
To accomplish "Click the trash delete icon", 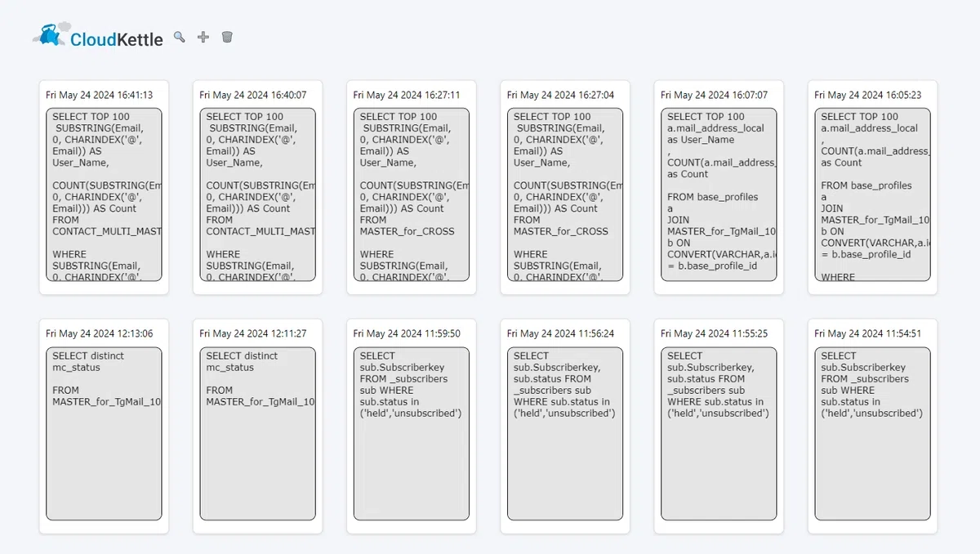I will pyautogui.click(x=227, y=37).
